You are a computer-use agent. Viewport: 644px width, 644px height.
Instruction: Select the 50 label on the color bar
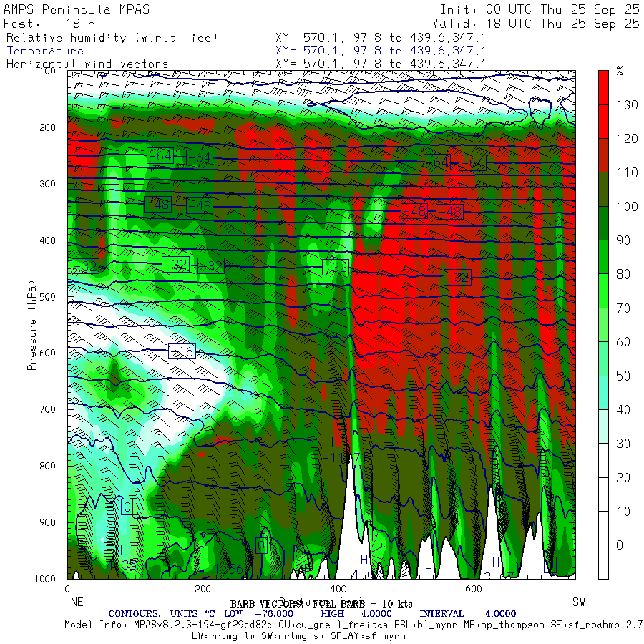pyautogui.click(x=623, y=376)
